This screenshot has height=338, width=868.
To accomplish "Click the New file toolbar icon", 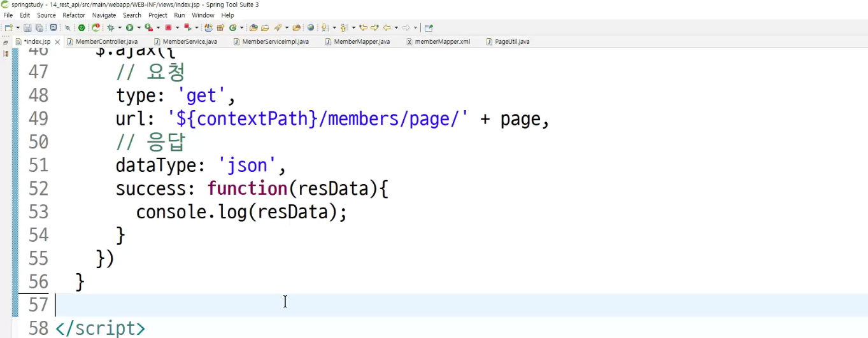I will click(x=8, y=27).
